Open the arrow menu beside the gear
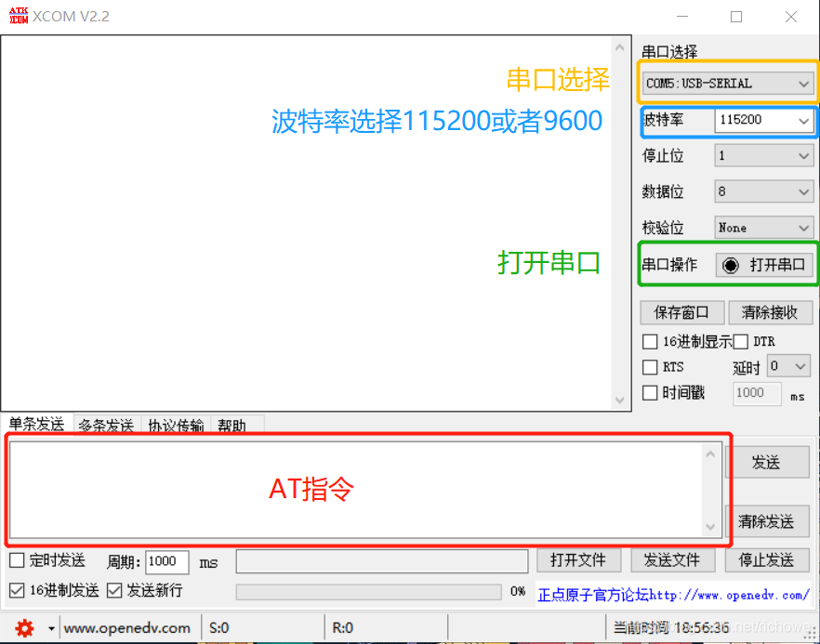Image resolution: width=820 pixels, height=644 pixels. (x=51, y=628)
